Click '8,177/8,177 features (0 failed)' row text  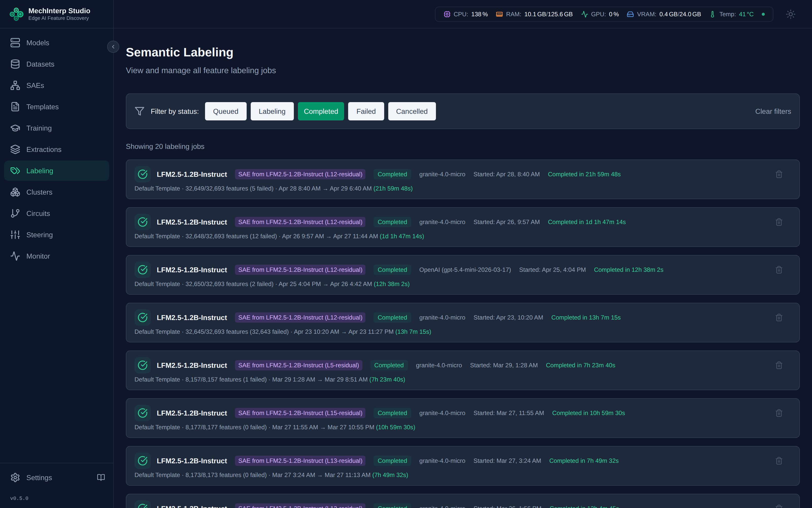(226, 427)
